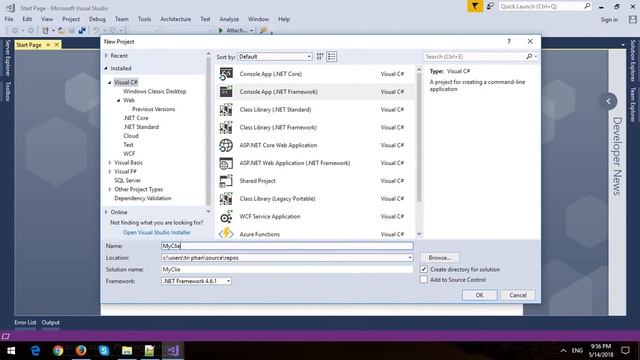Pick ASP.NET Core Web Application globe icon
The image size is (640, 360).
[226, 145]
